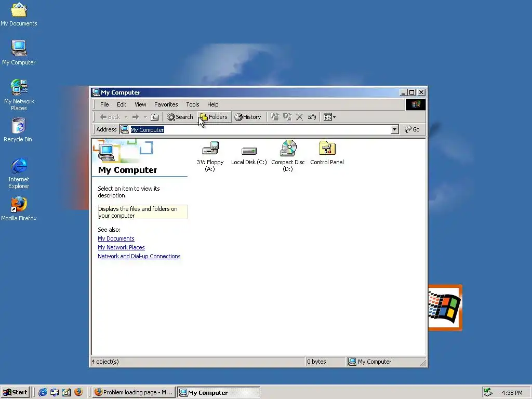The height and width of the screenshot is (399, 532).
Task: Click the My Computer title bar icon
Action: pos(96,92)
